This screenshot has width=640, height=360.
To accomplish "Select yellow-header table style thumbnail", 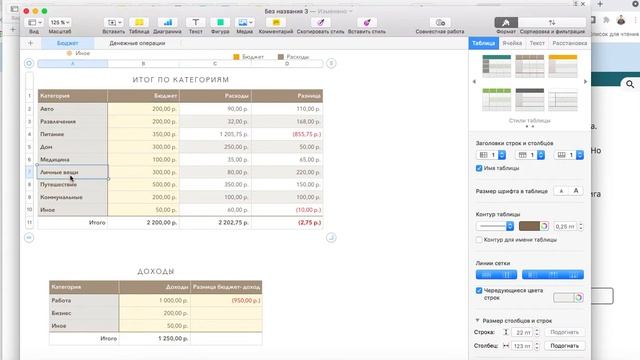I will coord(563,66).
